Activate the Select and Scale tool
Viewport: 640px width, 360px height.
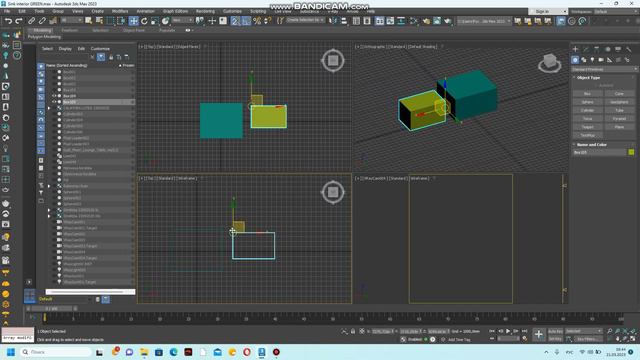[155, 21]
